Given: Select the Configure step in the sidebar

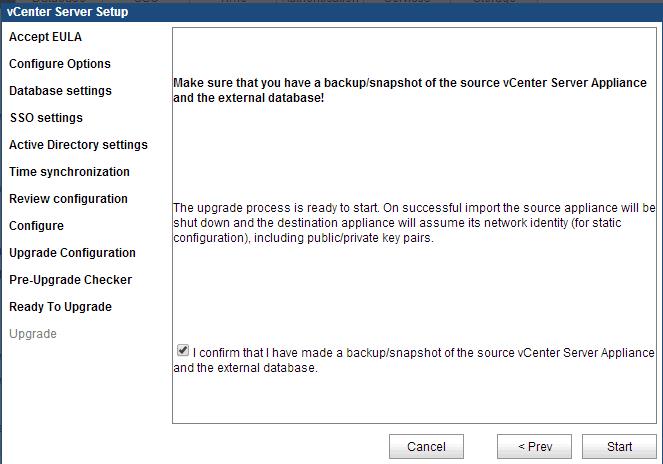Looking at the screenshot, I should [x=36, y=226].
